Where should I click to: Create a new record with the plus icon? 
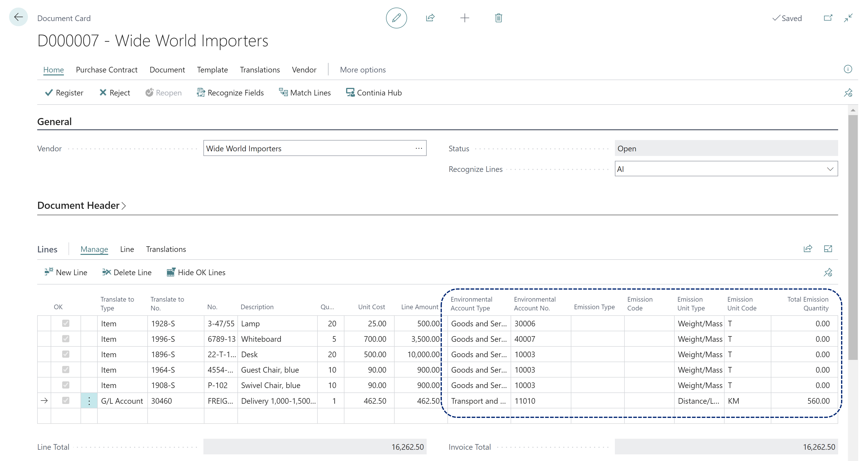465,18
